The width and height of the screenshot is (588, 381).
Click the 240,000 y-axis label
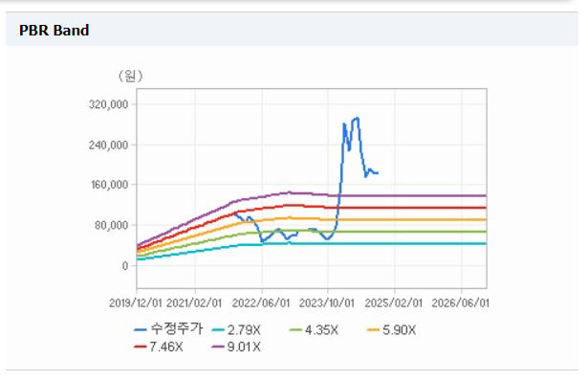108,145
